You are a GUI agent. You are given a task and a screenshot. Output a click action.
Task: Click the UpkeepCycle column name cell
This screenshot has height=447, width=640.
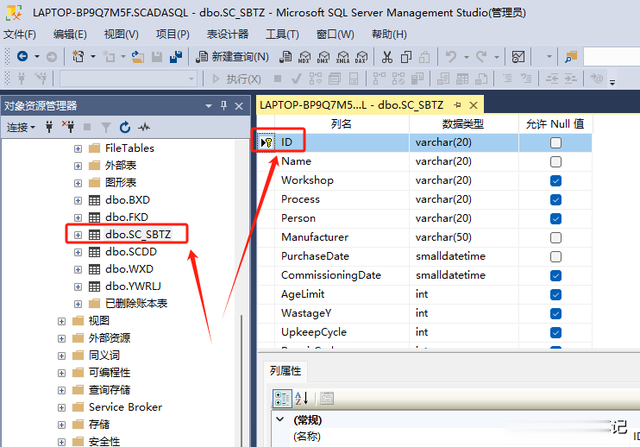click(x=342, y=332)
